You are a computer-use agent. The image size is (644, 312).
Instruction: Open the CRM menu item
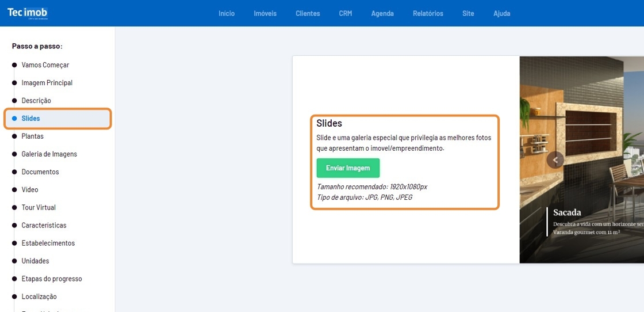coord(345,13)
